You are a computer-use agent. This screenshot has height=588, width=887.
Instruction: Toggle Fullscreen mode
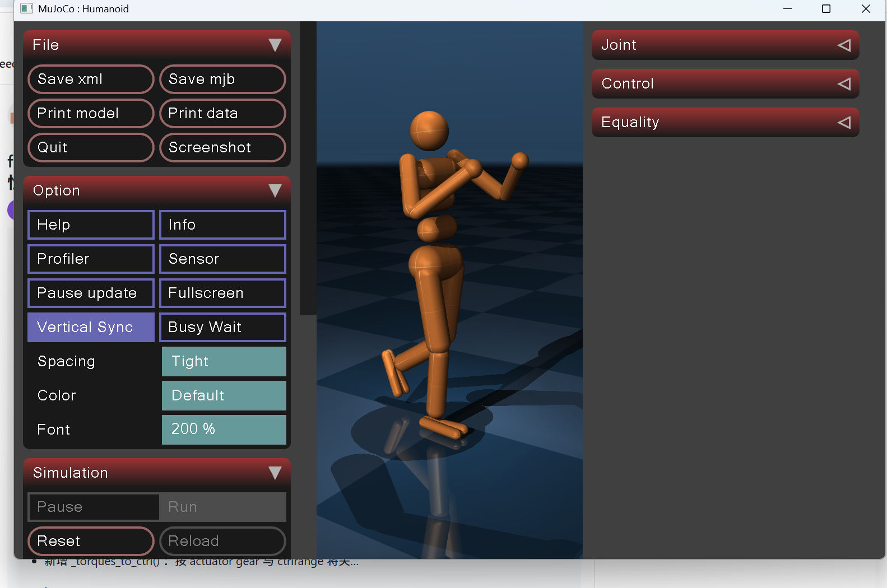pos(222,293)
